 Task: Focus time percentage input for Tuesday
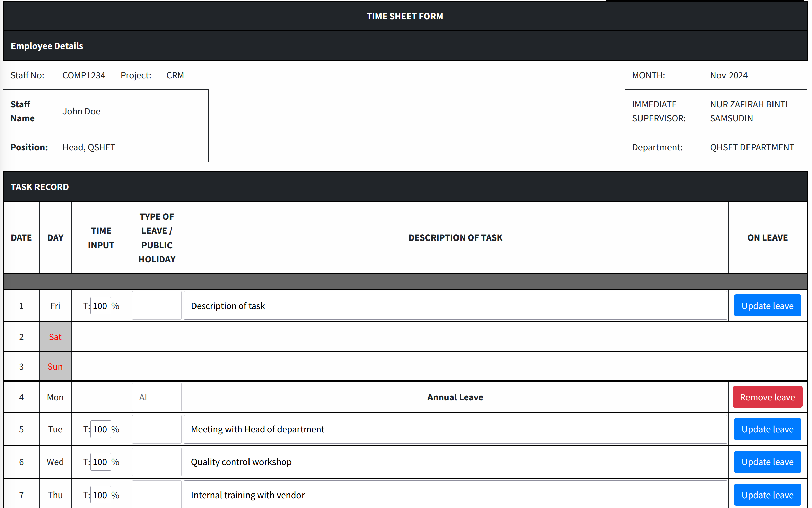tap(101, 429)
